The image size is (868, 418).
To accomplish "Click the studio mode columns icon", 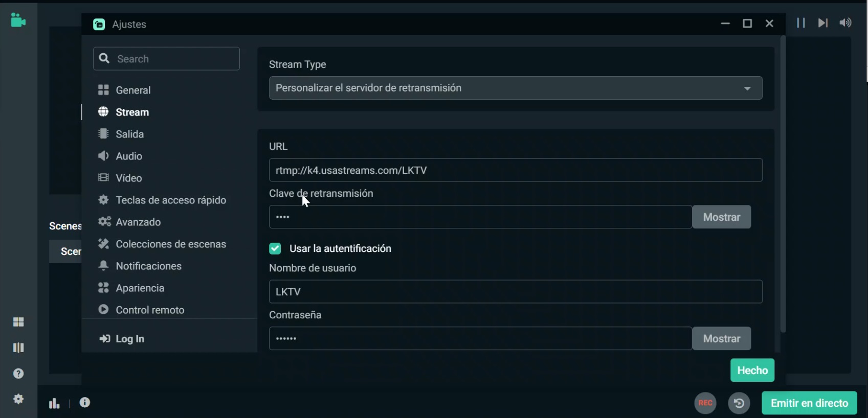I will (x=18, y=347).
